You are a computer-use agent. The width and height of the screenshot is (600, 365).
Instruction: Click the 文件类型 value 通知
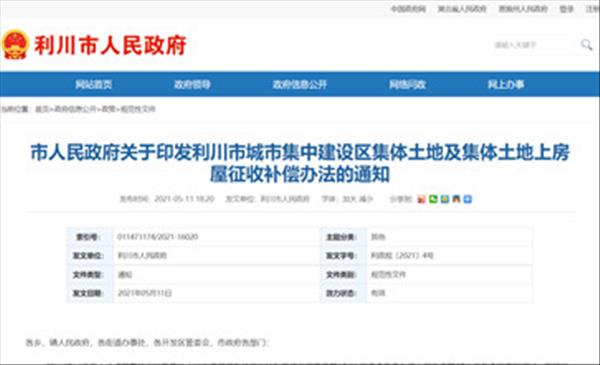(x=125, y=274)
